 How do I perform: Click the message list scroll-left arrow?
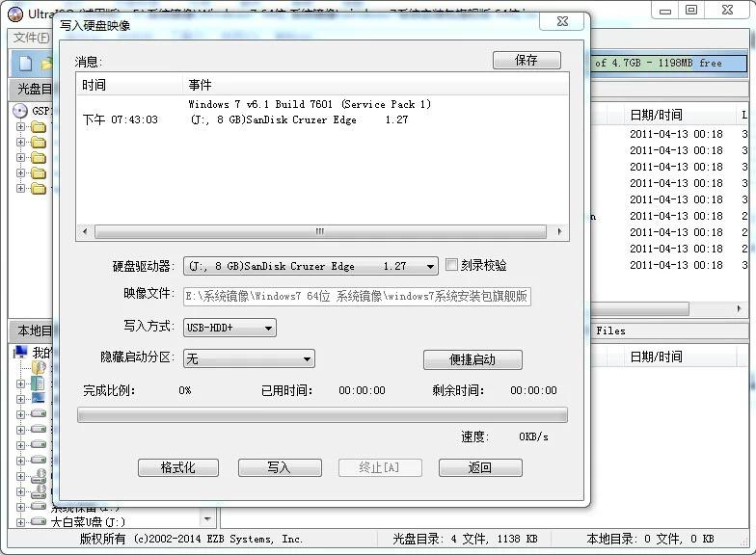[85, 231]
